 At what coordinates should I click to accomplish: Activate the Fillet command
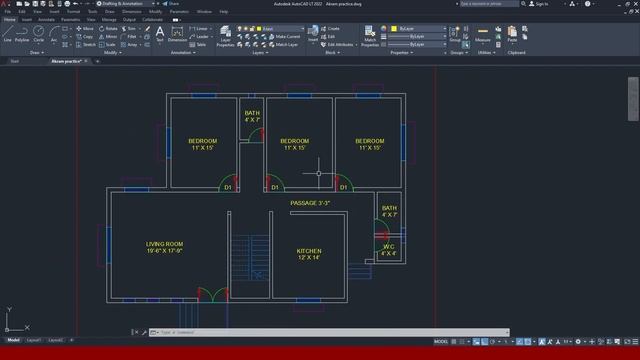[129, 36]
